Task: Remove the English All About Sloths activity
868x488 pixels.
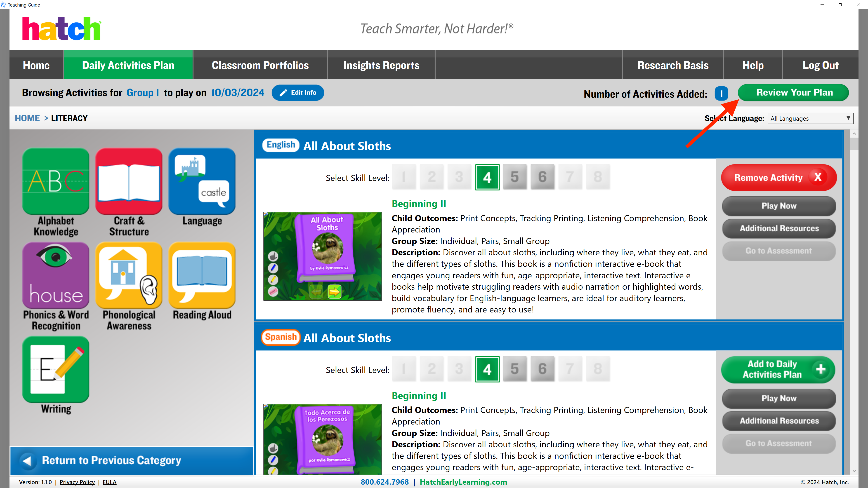Action: click(779, 178)
